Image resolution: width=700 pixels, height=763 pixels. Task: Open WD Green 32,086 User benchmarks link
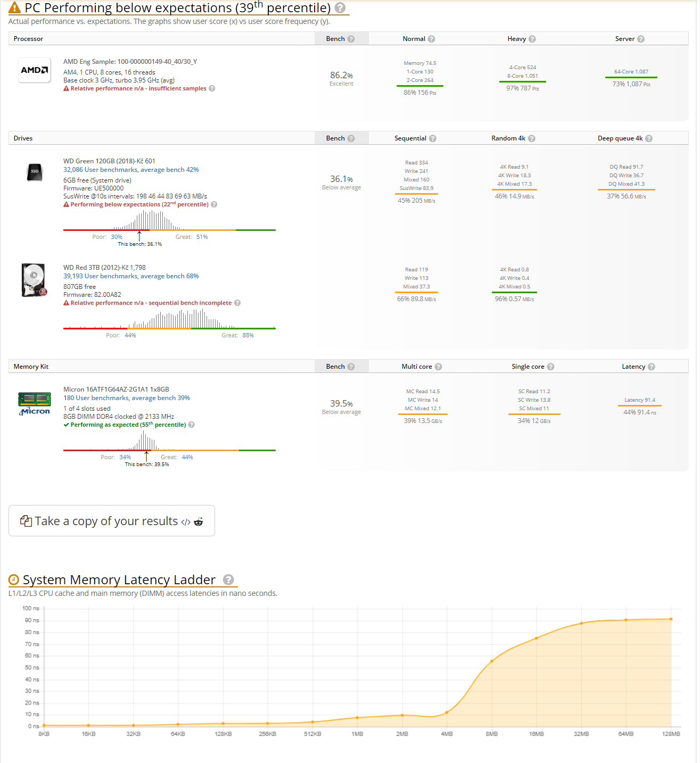pos(131,170)
